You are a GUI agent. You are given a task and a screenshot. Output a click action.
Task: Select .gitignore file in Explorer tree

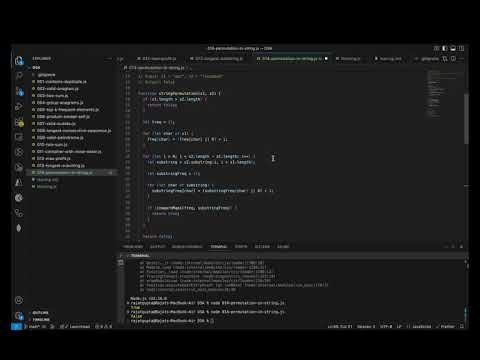click(72, 75)
